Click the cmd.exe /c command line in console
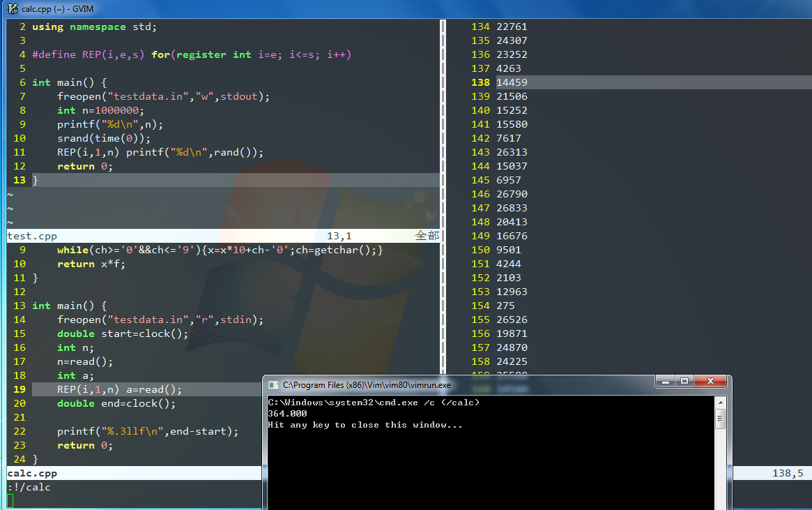This screenshot has width=812, height=510. coord(374,403)
